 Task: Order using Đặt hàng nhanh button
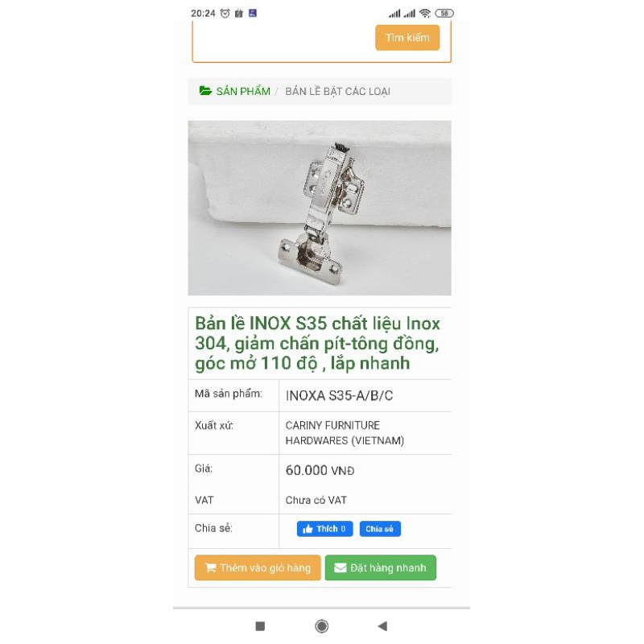[380, 568]
